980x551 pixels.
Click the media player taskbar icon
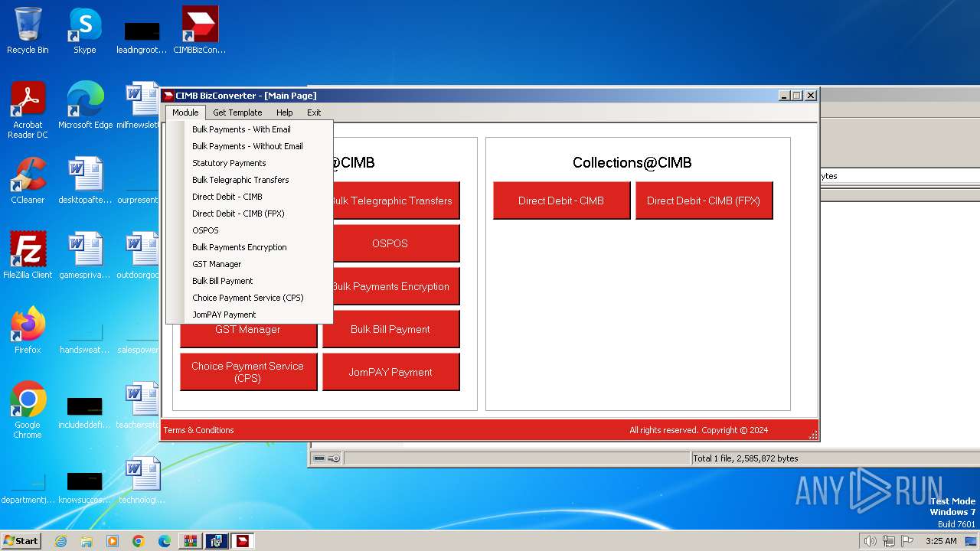click(113, 541)
